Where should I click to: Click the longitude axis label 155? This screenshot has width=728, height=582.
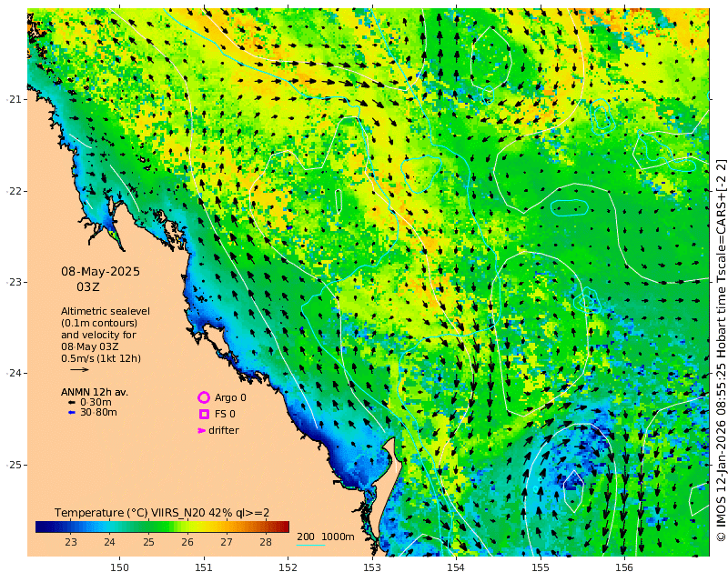(x=541, y=567)
